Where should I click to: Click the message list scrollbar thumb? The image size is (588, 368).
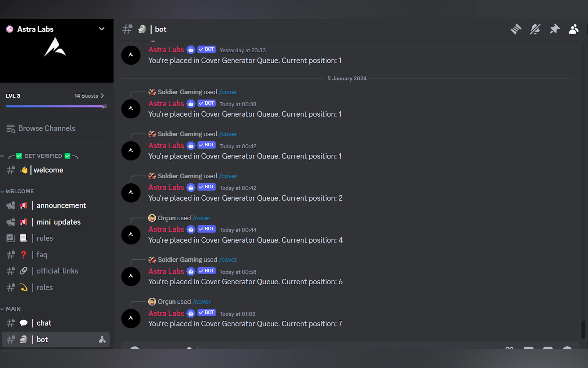(x=583, y=330)
